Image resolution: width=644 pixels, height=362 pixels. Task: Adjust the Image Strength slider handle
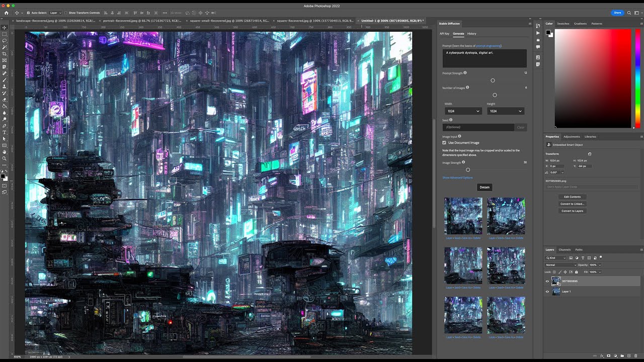click(x=468, y=169)
